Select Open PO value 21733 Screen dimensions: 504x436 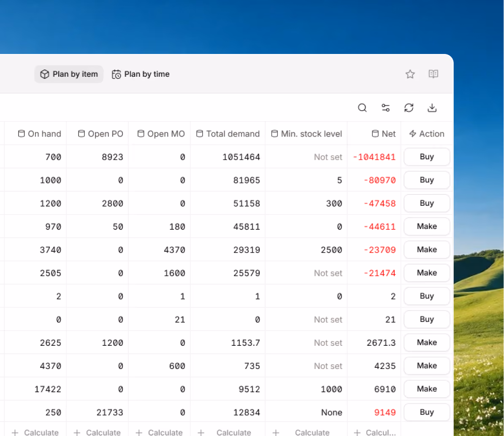click(110, 412)
